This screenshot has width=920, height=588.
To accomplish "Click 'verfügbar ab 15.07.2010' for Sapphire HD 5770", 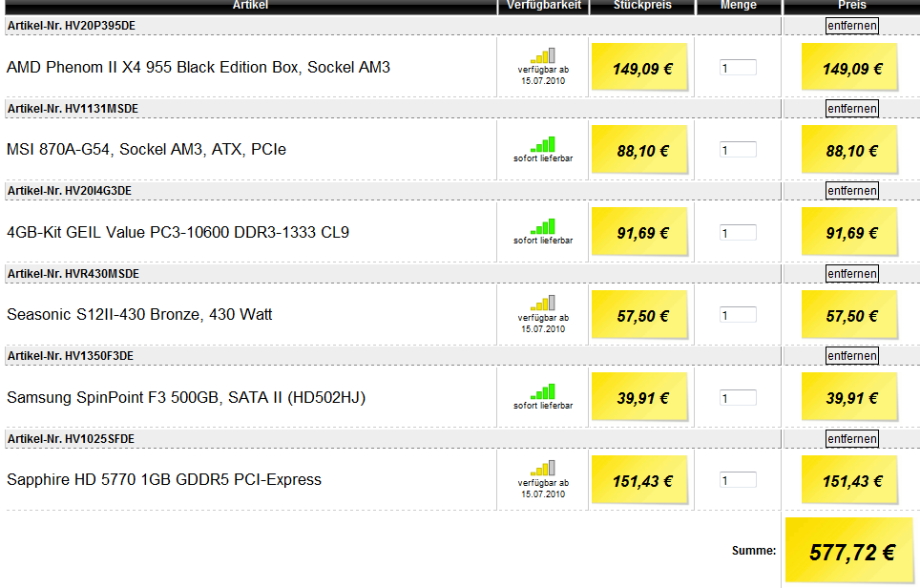I will click(x=543, y=488).
